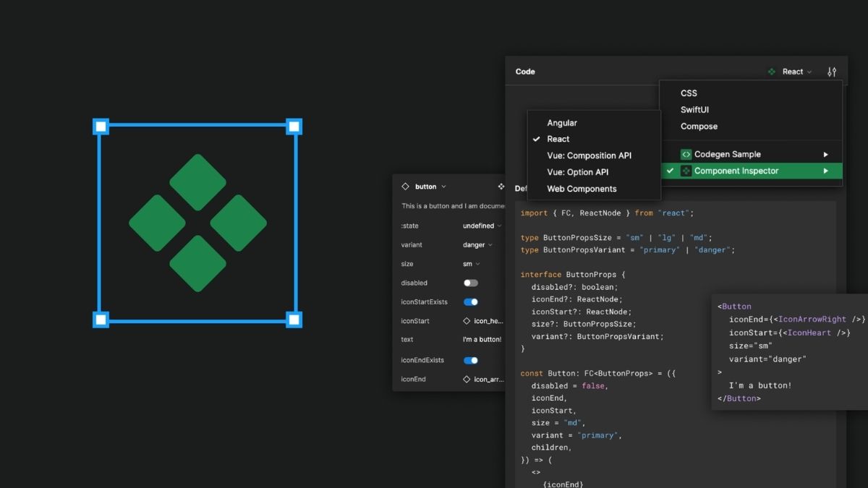Click the Codegen Sample plugin icon

pos(686,154)
